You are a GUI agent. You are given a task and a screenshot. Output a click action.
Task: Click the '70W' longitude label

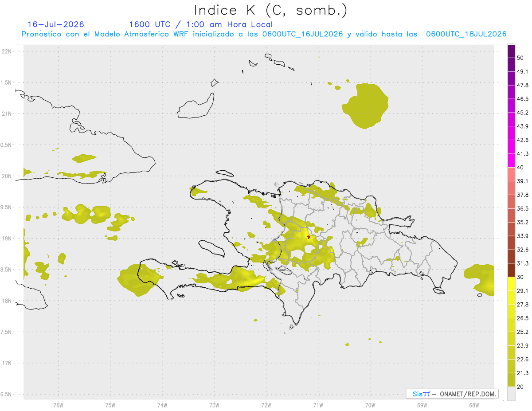370,405
